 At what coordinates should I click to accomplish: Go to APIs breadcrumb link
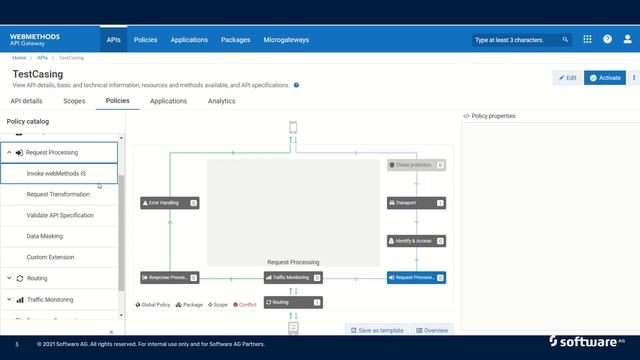(42, 58)
